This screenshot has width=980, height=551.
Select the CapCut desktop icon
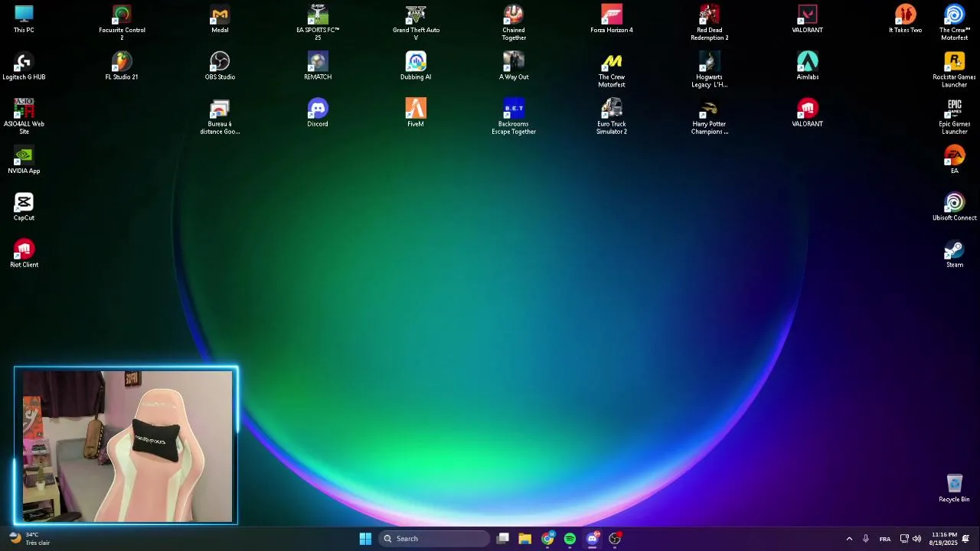point(24,207)
